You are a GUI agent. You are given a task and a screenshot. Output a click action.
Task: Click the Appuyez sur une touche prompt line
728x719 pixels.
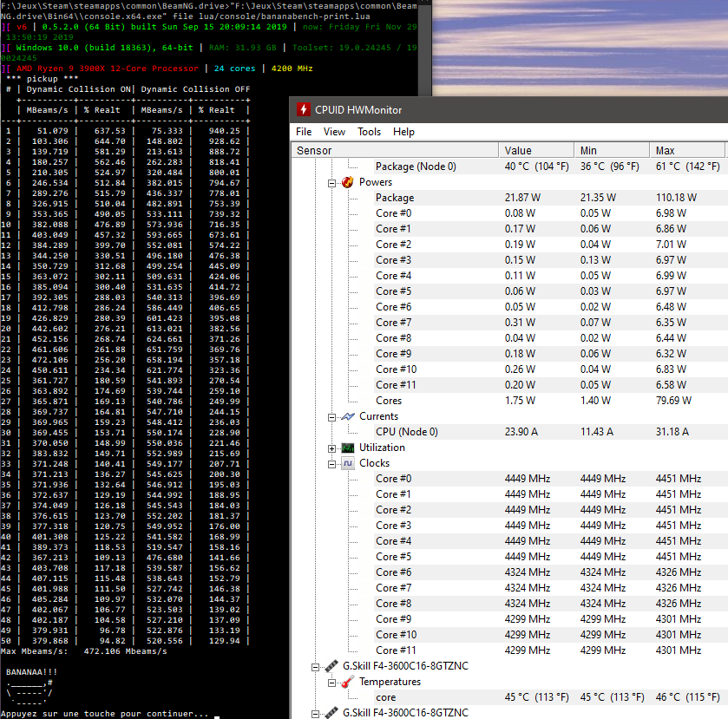click(104, 714)
